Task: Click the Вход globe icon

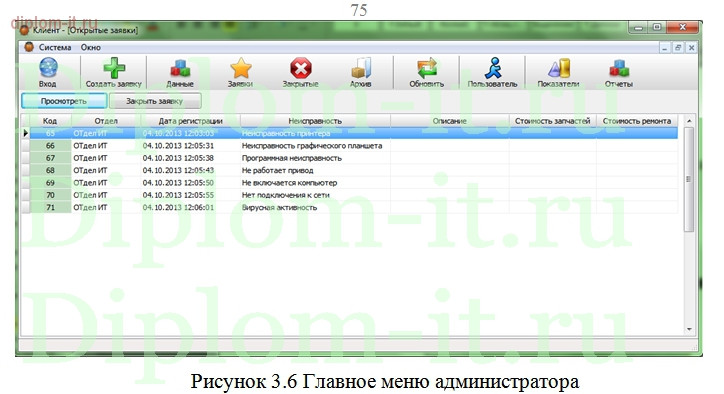Action: (48, 67)
